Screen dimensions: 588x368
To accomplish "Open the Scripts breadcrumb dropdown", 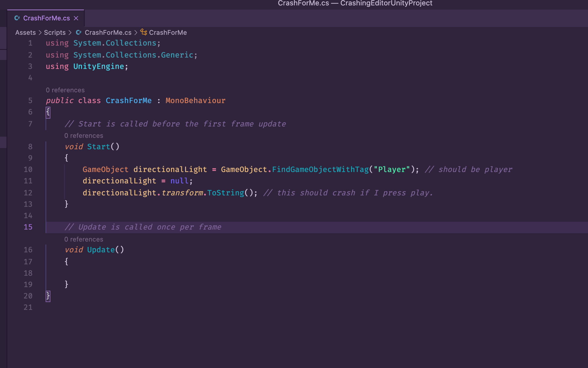I will tap(55, 32).
